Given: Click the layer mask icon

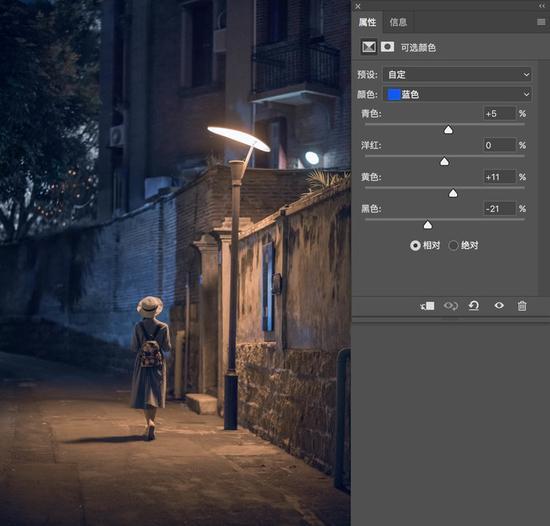Looking at the screenshot, I should (388, 47).
